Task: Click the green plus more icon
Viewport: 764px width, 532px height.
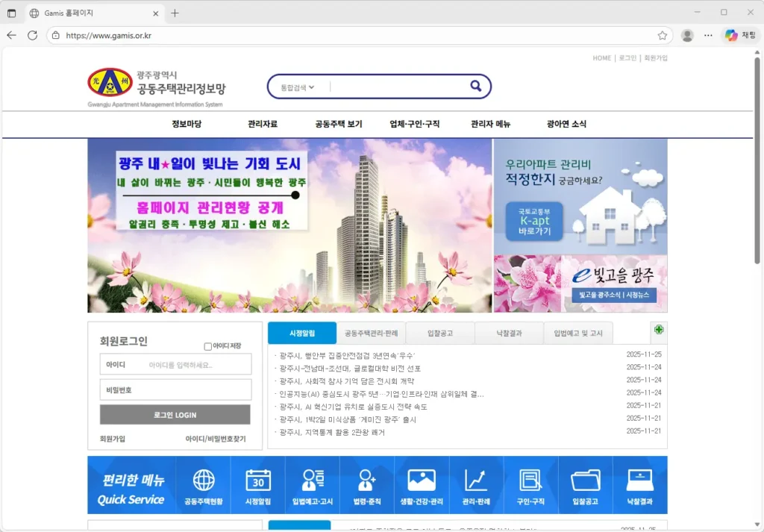Action: pos(658,330)
